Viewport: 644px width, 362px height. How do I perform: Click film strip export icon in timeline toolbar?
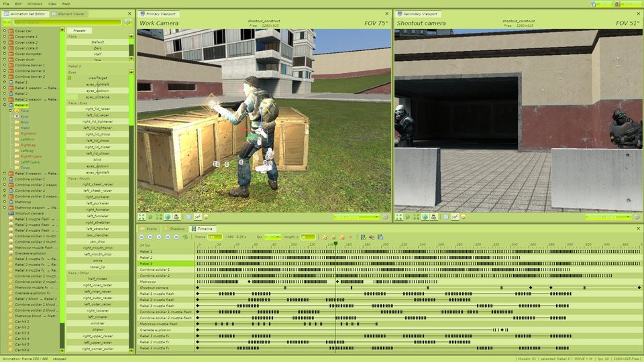click(363, 237)
